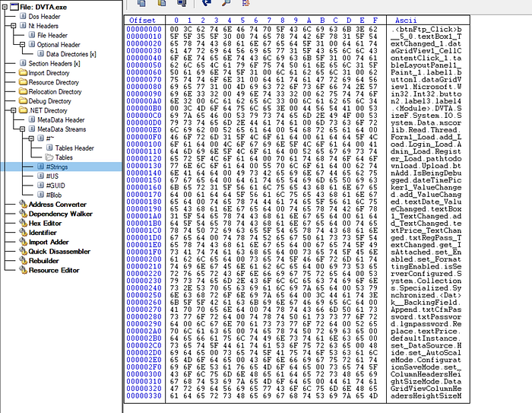
Task: Open Section Headers [x] tree item
Action: (x=54, y=64)
